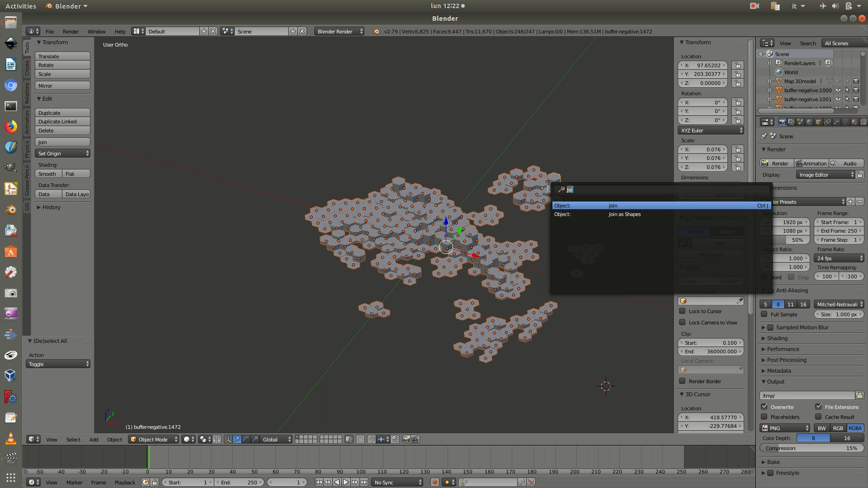Select the Translate manipulator arrow
This screenshot has height=488, width=868.
coord(237,439)
